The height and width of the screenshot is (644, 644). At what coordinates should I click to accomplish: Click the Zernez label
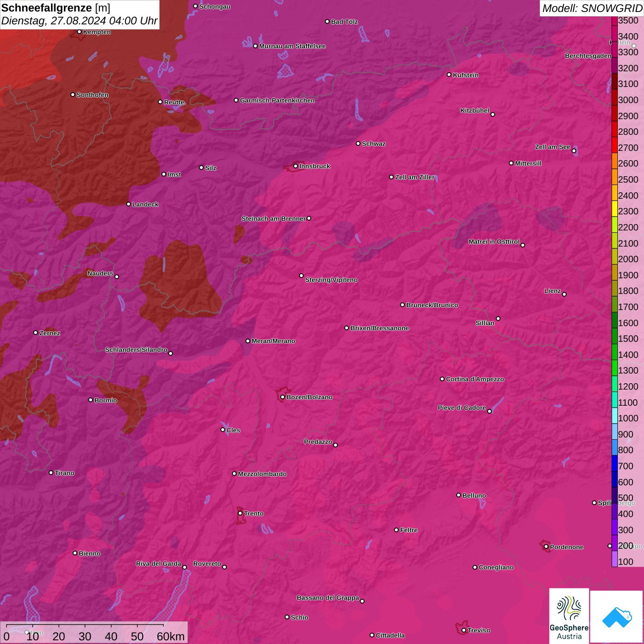[x=50, y=333]
